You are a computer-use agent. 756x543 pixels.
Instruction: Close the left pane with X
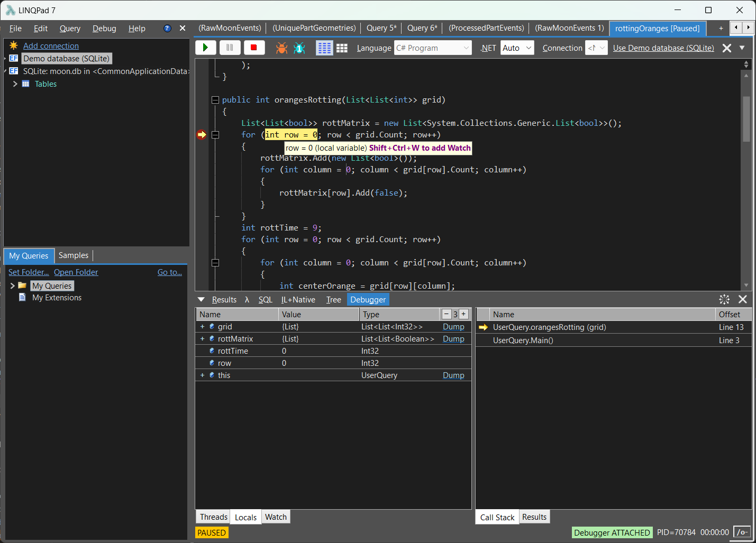(x=183, y=29)
